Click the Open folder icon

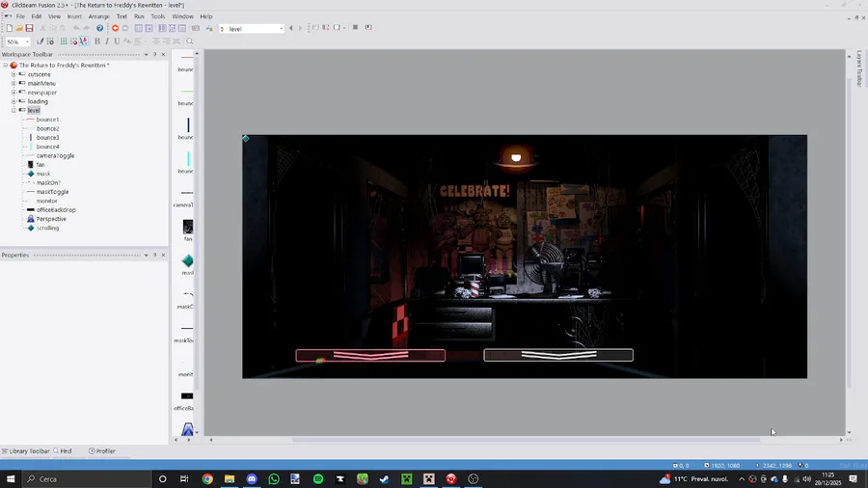tap(19, 28)
